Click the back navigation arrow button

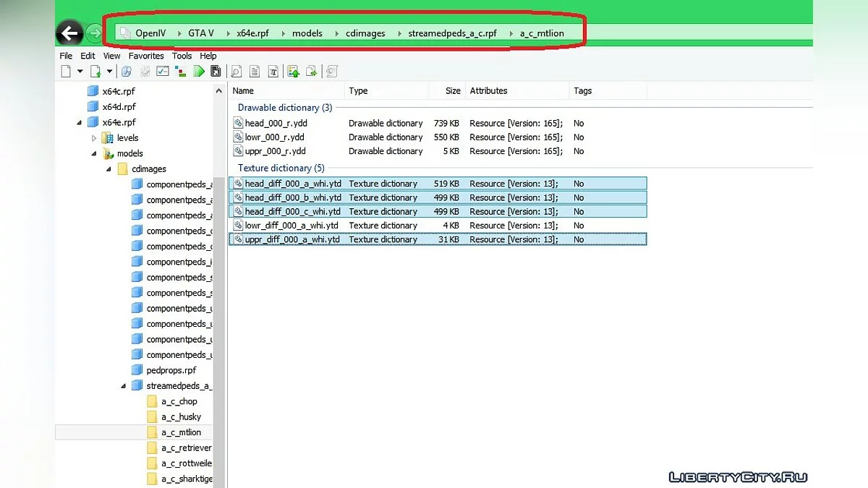[x=69, y=33]
